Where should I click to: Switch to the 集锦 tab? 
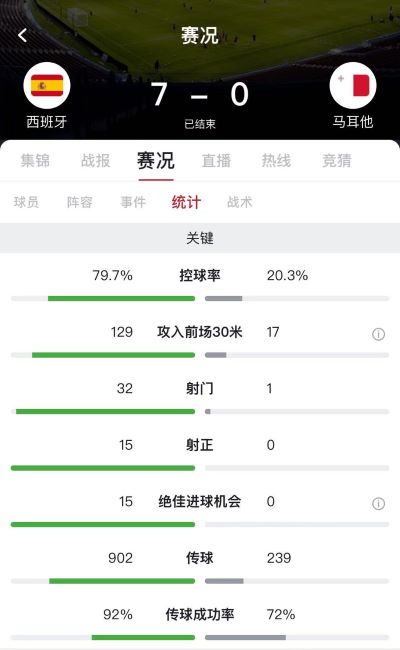(x=35, y=160)
